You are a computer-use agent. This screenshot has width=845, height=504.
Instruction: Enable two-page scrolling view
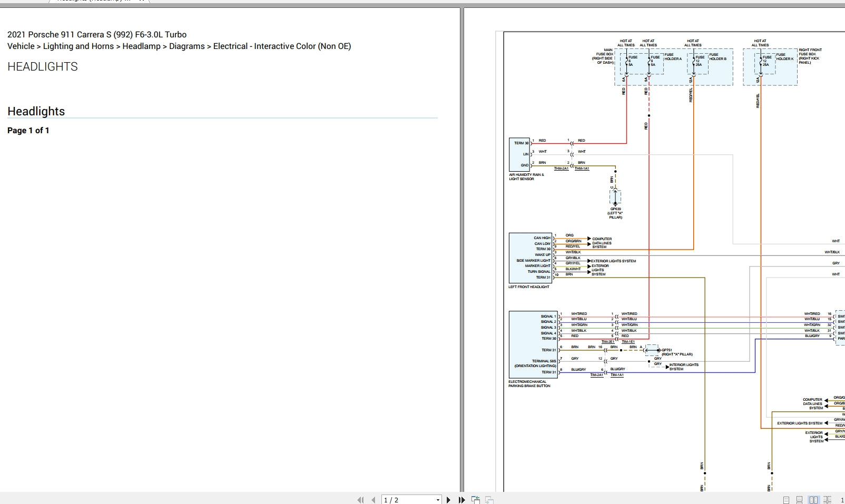click(827, 500)
